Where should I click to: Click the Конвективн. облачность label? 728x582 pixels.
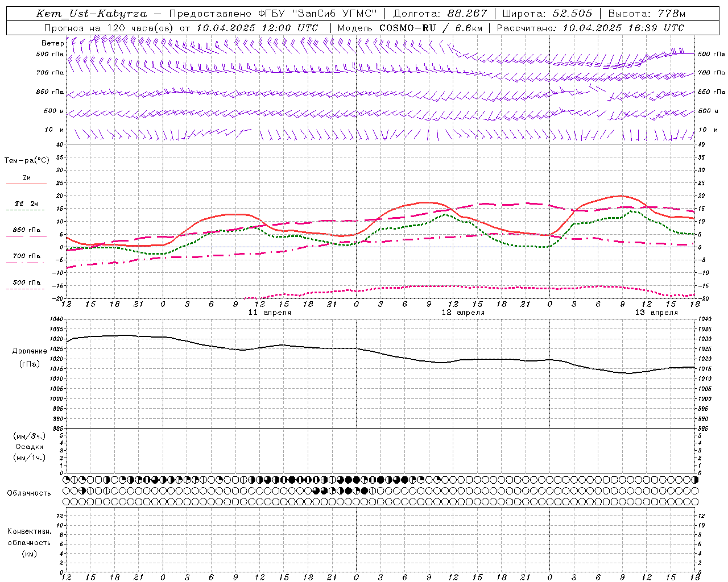29,537
